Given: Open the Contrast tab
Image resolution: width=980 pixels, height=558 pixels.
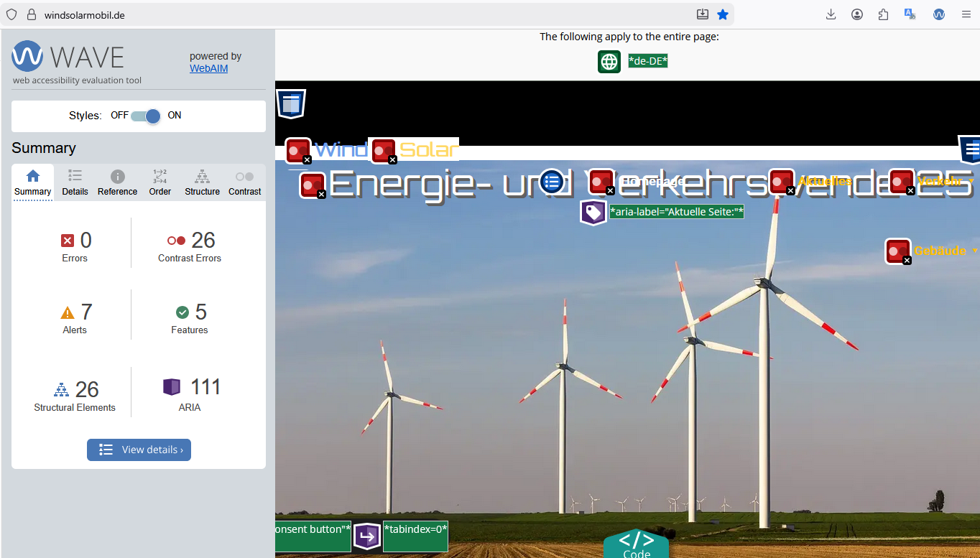Looking at the screenshot, I should tap(244, 183).
